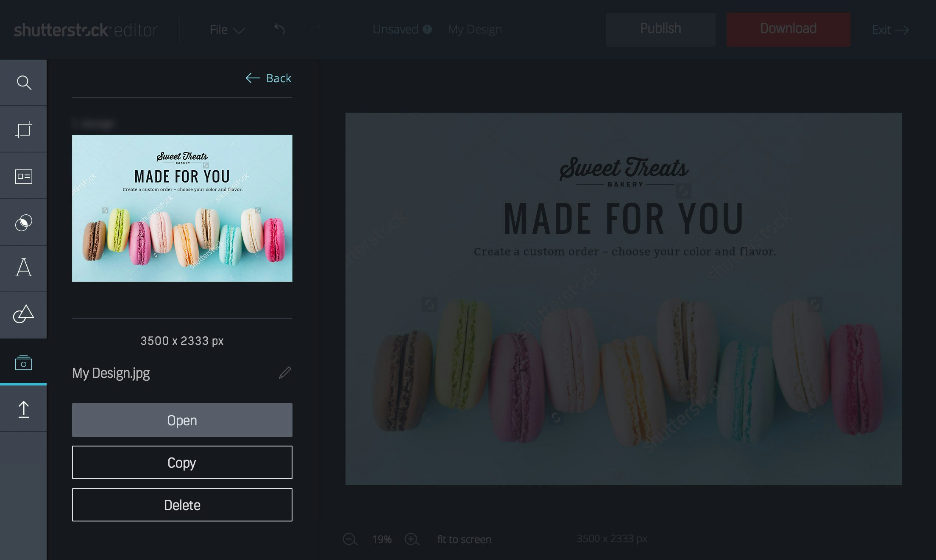936x560 pixels.
Task: Open the search images tool in sidebar
Action: 24,83
